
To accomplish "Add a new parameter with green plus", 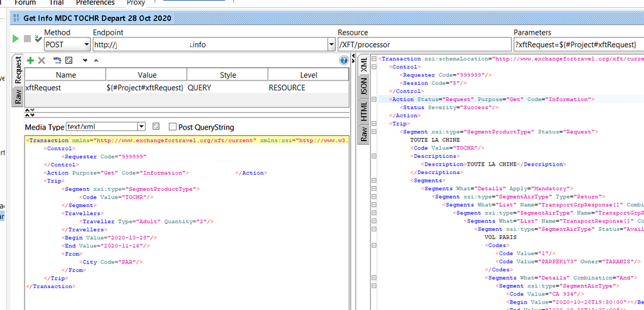I will tap(30, 60).
